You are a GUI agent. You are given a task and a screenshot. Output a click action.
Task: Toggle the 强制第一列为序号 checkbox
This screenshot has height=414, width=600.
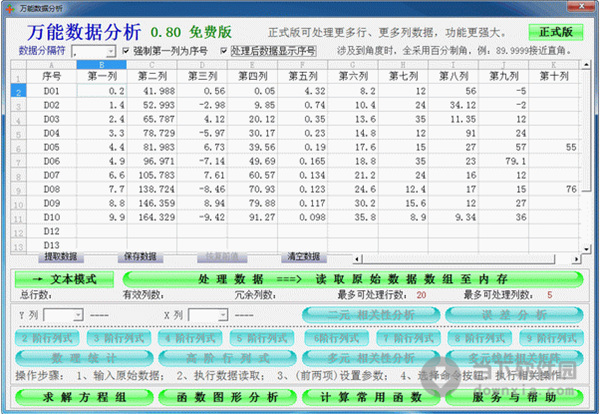tap(125, 50)
